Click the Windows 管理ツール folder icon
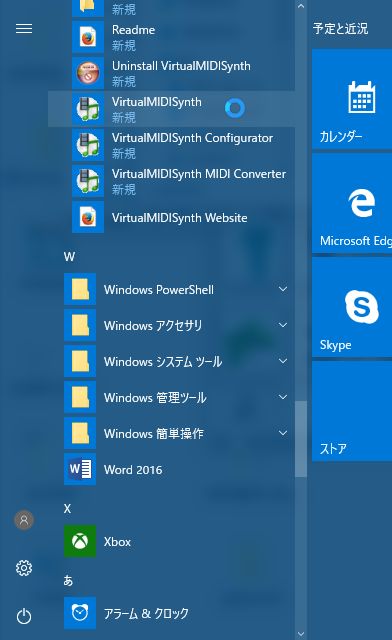The height and width of the screenshot is (640, 392). (80, 397)
